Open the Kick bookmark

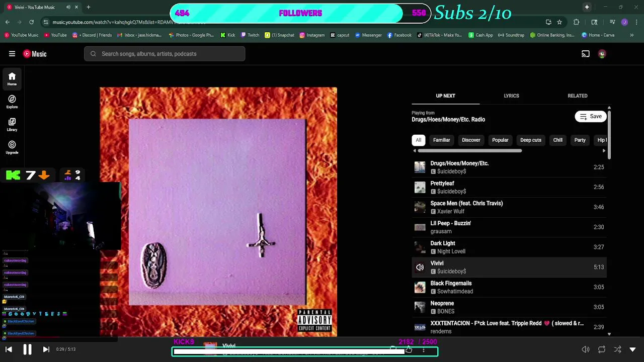[x=228, y=35]
